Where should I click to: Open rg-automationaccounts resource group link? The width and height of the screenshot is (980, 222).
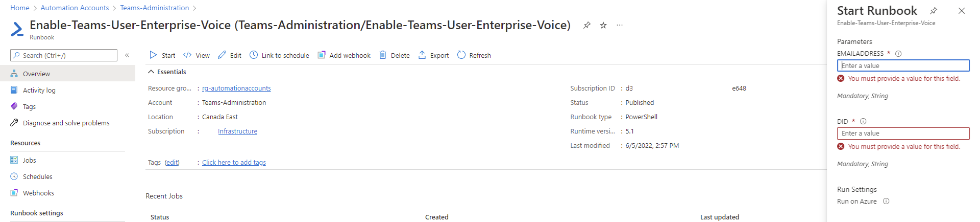(x=236, y=88)
